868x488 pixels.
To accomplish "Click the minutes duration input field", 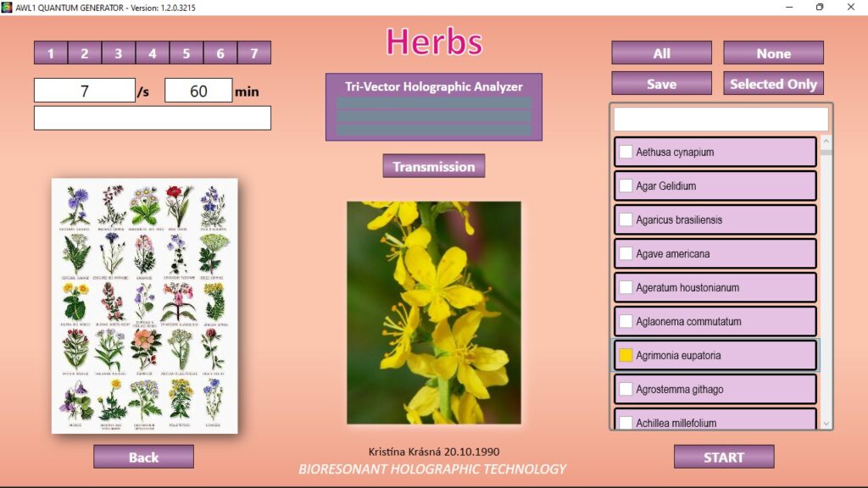I will click(x=198, y=91).
